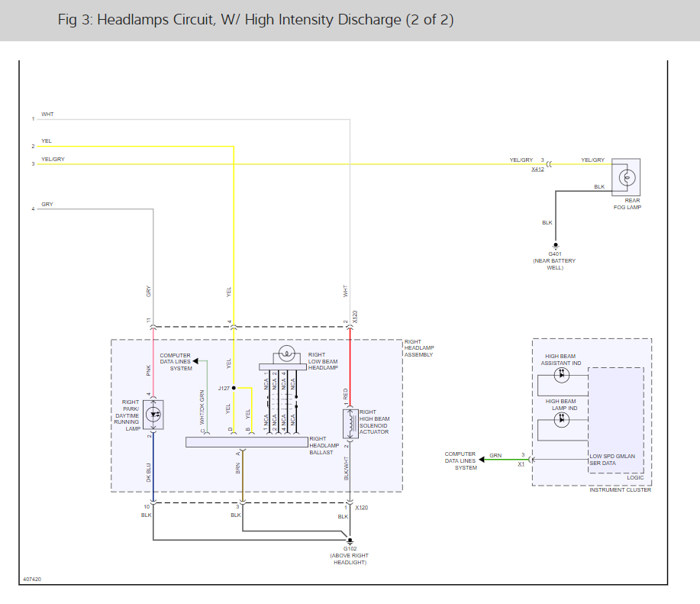The image size is (700, 604).
Task: Select the 'Instrument Cluster' label text
Action: 620,489
